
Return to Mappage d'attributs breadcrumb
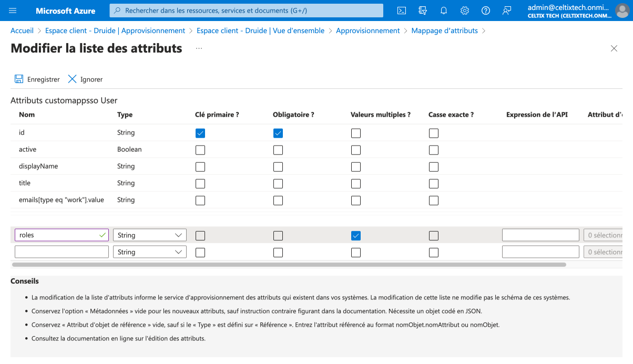click(x=445, y=30)
